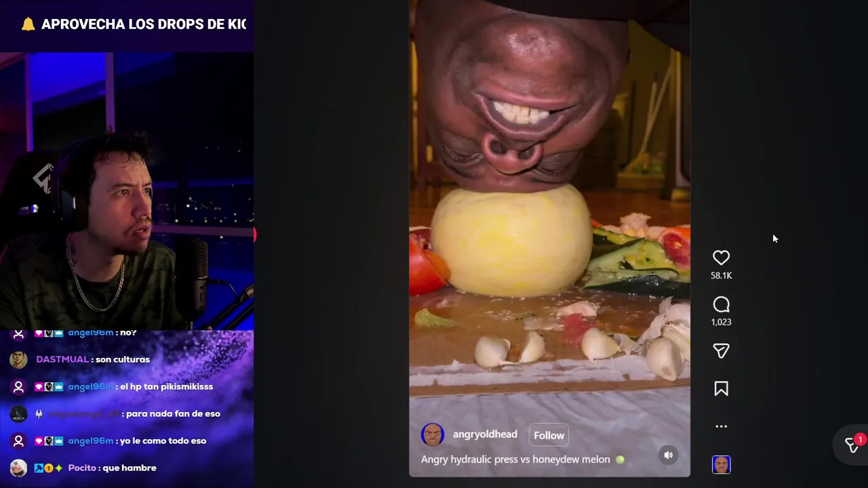868x488 pixels.
Task: Open the messages icon with red badge
Action: (x=852, y=445)
